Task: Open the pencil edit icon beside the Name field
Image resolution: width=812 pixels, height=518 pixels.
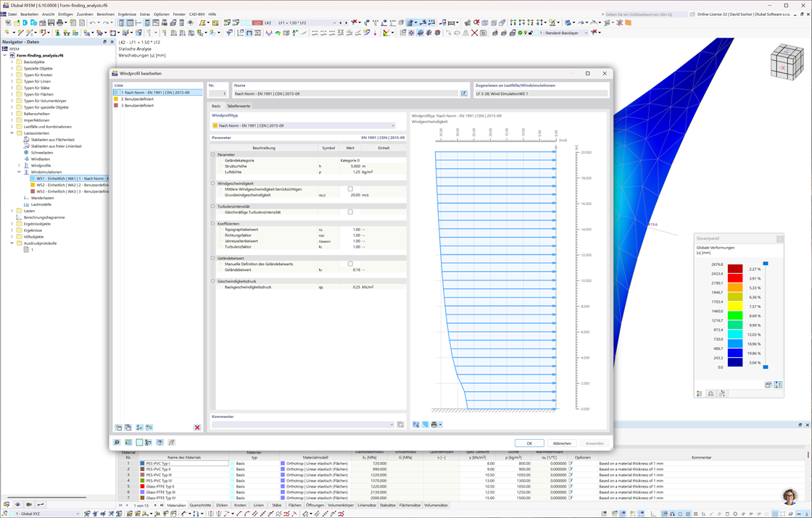Action: (465, 93)
